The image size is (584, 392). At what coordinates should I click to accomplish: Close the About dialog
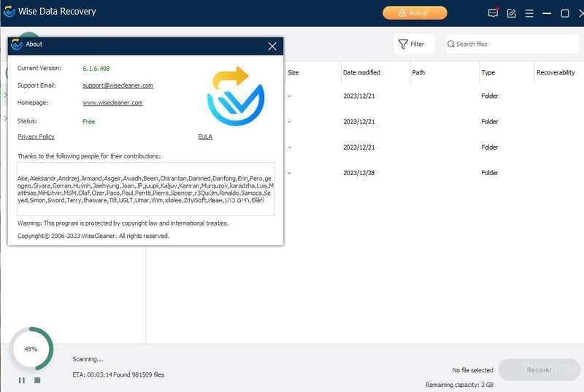[272, 46]
